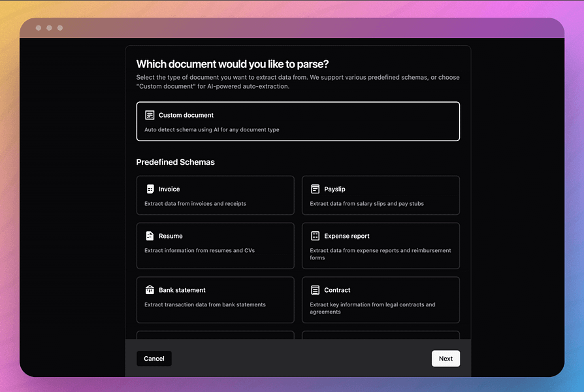Screen dimensions: 584x392
Task: Click the Custom document icon
Action: (150, 115)
